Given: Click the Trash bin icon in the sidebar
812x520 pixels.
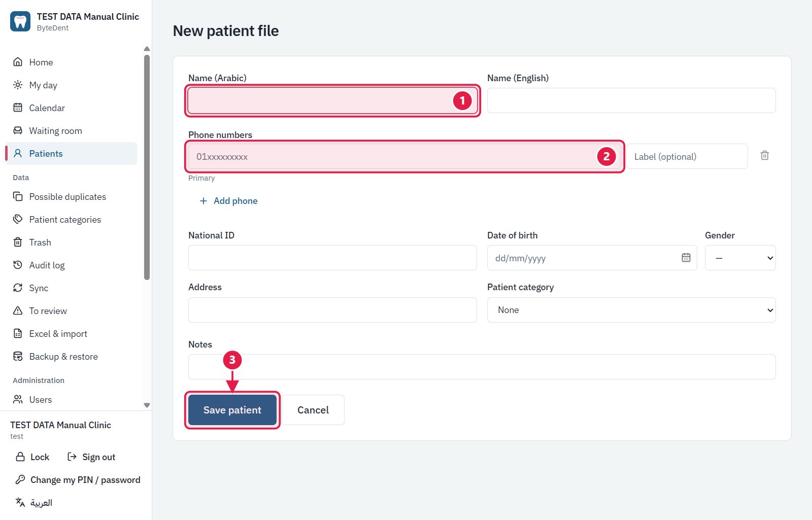Looking at the screenshot, I should [x=18, y=242].
